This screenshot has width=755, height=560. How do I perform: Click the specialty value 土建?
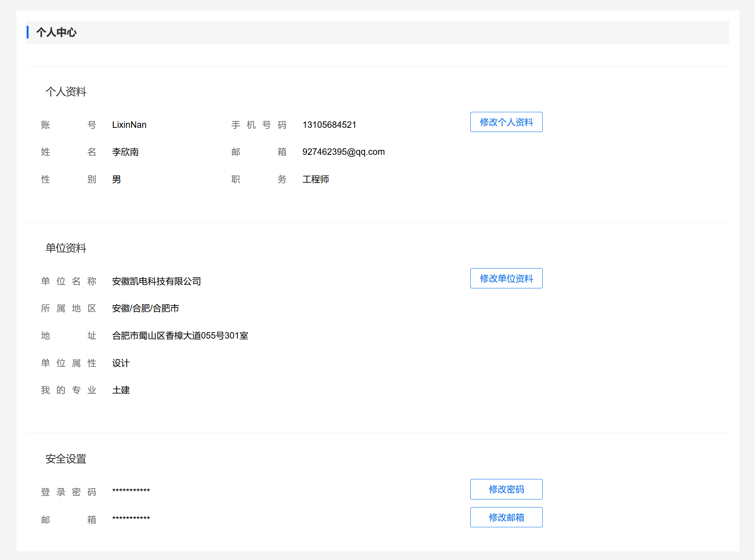click(121, 390)
